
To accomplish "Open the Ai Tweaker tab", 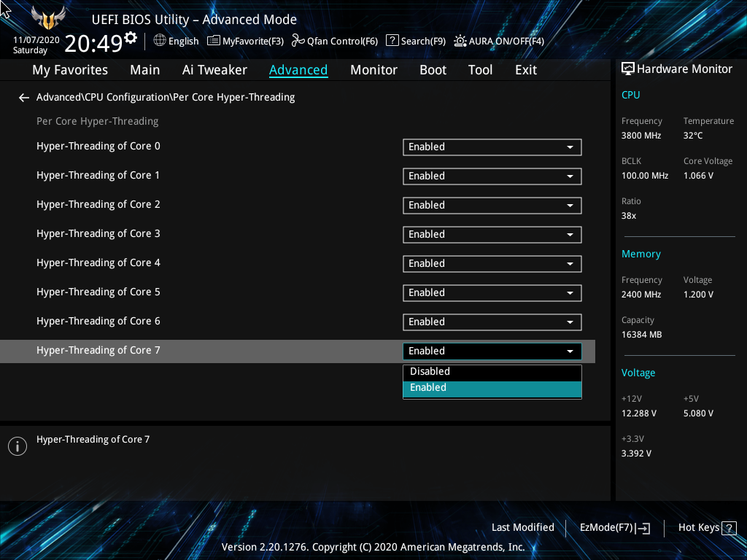I will [214, 70].
